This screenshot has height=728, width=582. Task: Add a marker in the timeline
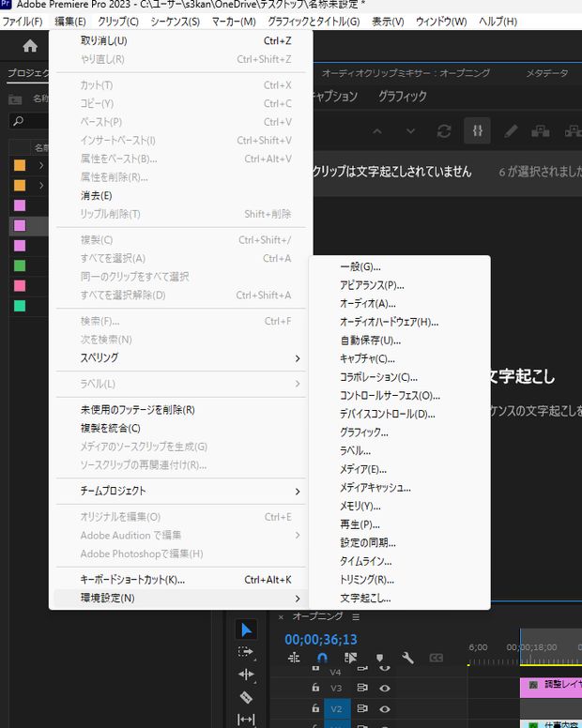(379, 658)
